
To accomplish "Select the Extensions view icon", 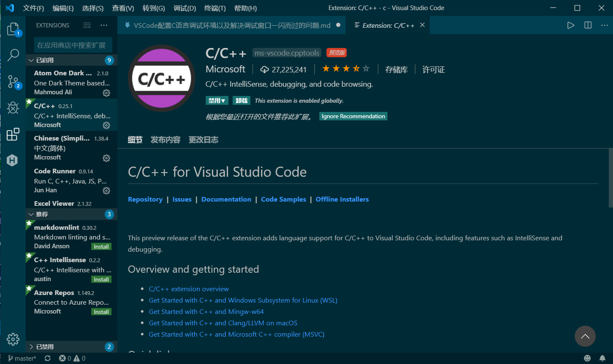I will [x=13, y=134].
